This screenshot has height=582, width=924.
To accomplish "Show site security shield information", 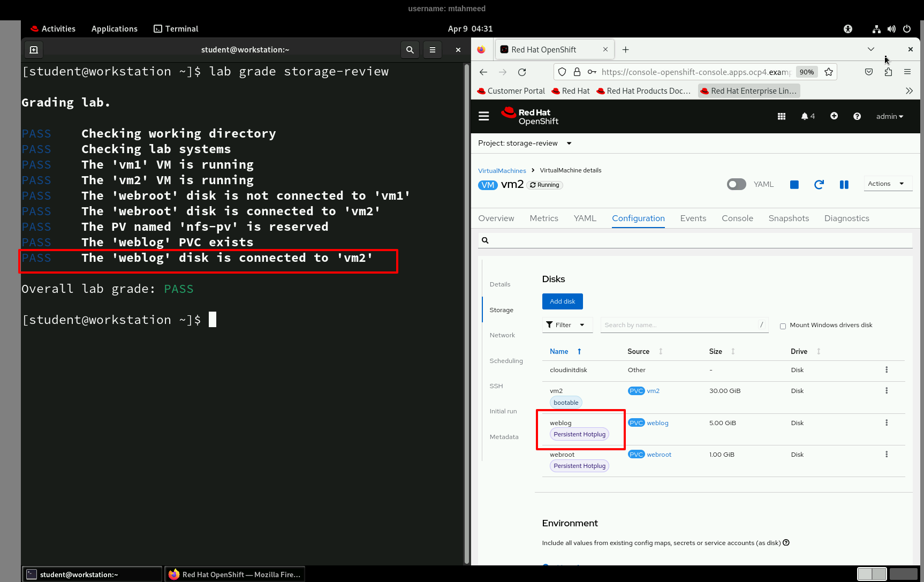I will click(x=562, y=72).
